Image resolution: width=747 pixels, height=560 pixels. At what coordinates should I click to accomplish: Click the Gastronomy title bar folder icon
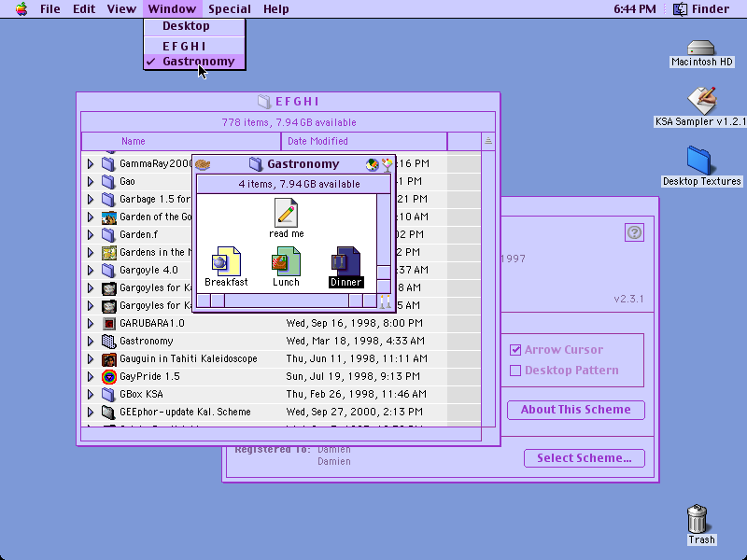pos(256,164)
